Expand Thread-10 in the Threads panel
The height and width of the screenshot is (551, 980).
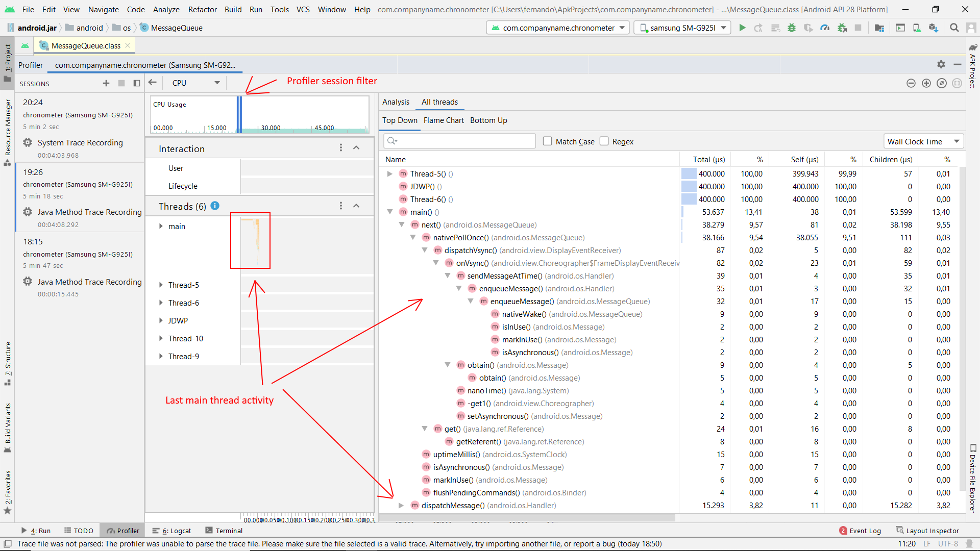click(161, 338)
